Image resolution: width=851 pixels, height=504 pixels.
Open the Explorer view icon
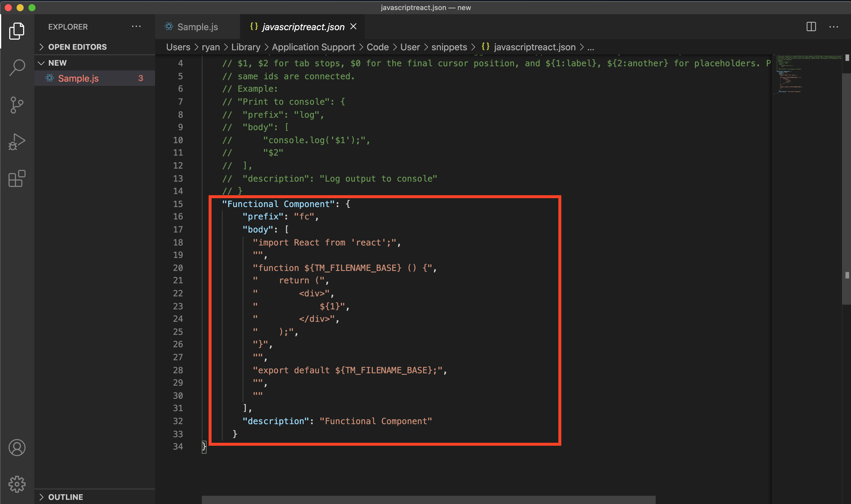[x=17, y=31]
